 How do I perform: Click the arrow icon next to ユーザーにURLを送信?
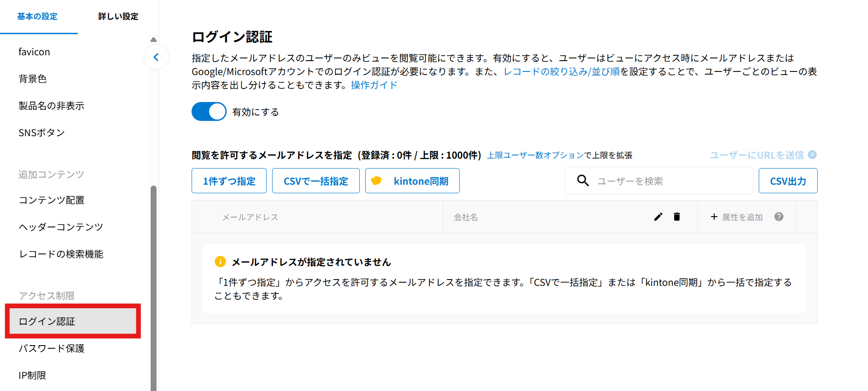click(812, 155)
